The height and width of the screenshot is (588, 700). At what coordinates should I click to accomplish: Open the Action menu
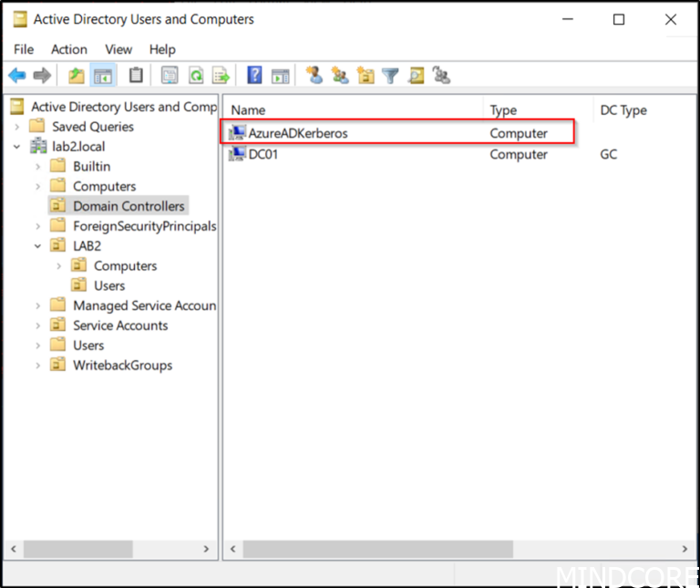click(69, 49)
